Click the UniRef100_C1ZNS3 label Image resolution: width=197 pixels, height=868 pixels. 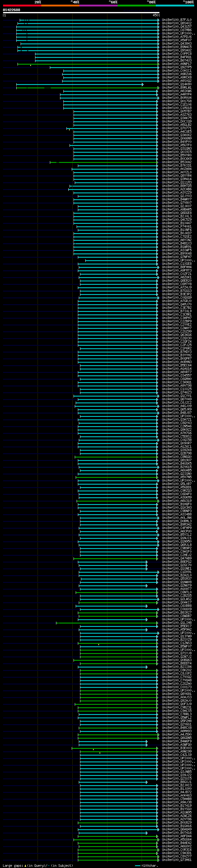[176, 643]
